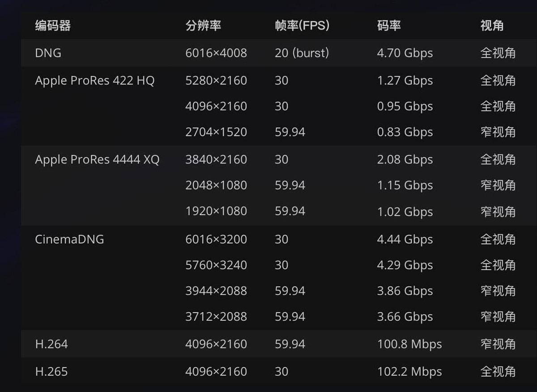Select the Apple ProRes 422 HQ label
537x392 pixels.
click(x=94, y=81)
